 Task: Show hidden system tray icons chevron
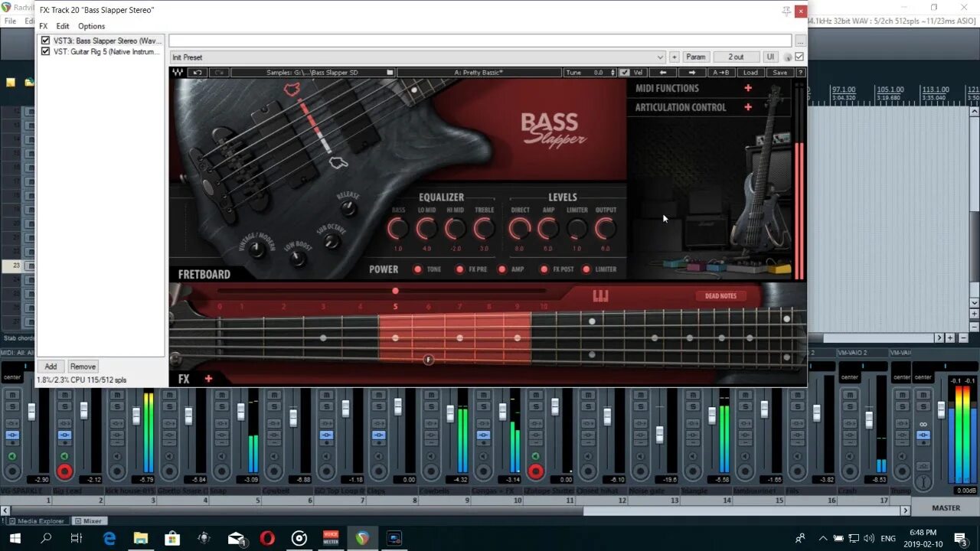point(822,538)
